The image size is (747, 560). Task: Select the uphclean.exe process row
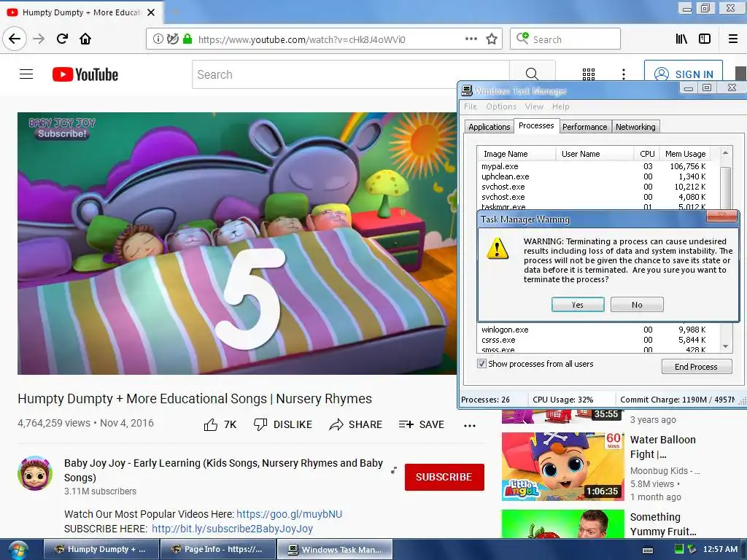click(594, 176)
